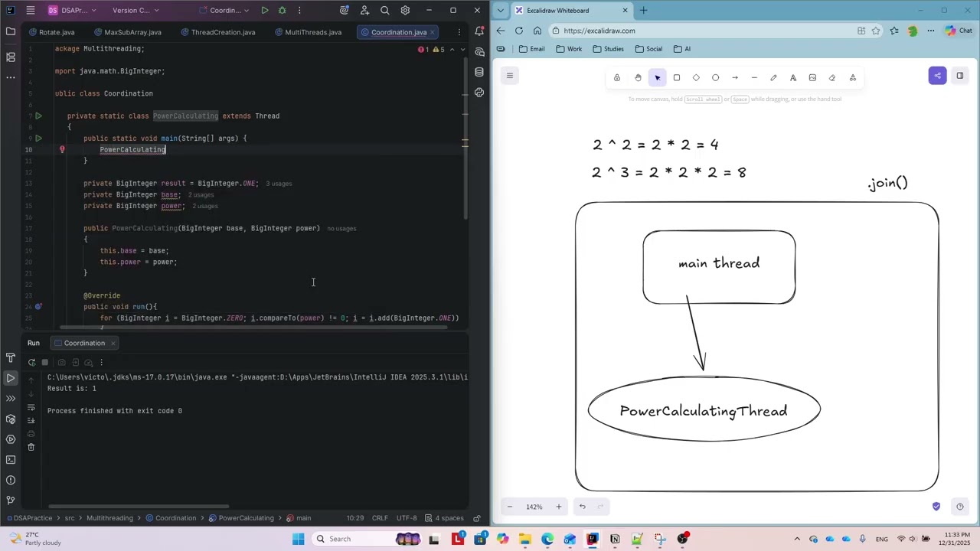Open Version Control dropdown
Viewport: 980px width, 551px height.
coord(136,11)
